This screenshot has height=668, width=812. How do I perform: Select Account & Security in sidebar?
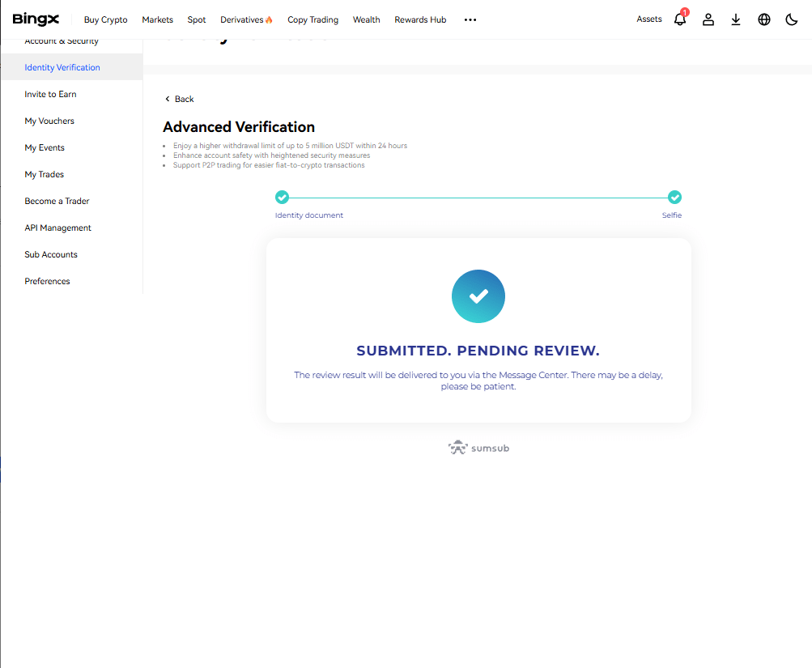61,41
